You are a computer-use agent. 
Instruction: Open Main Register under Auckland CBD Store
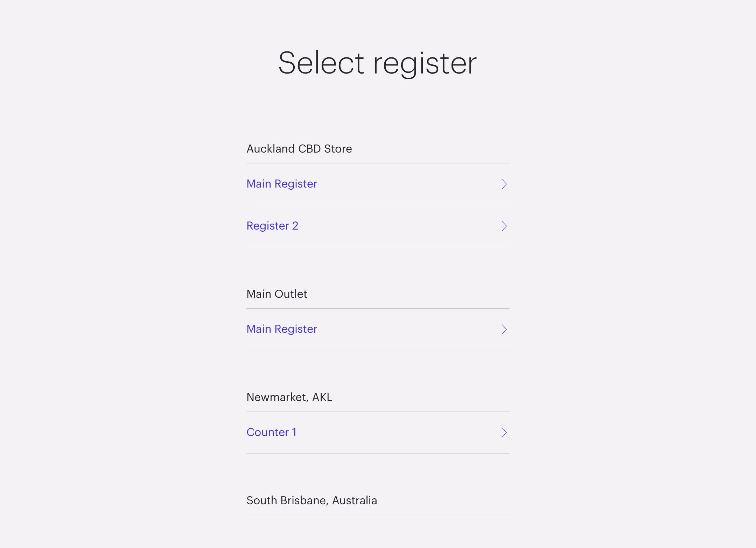click(282, 184)
